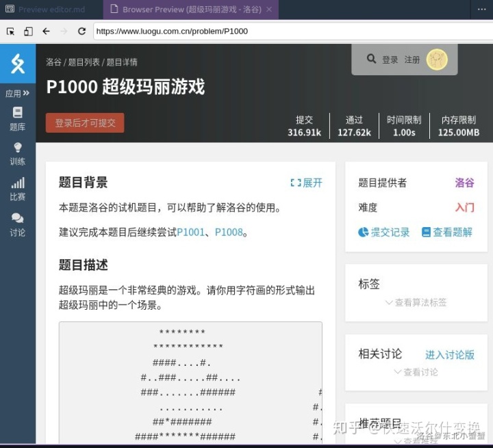Click 登录后才可提交 button
This screenshot has height=448, width=493.
point(85,123)
